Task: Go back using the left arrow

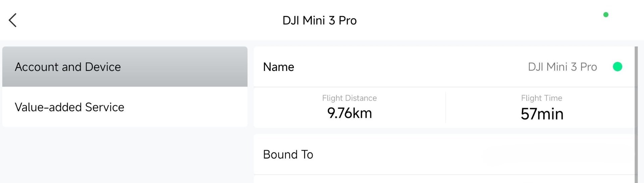Action: click(x=13, y=20)
